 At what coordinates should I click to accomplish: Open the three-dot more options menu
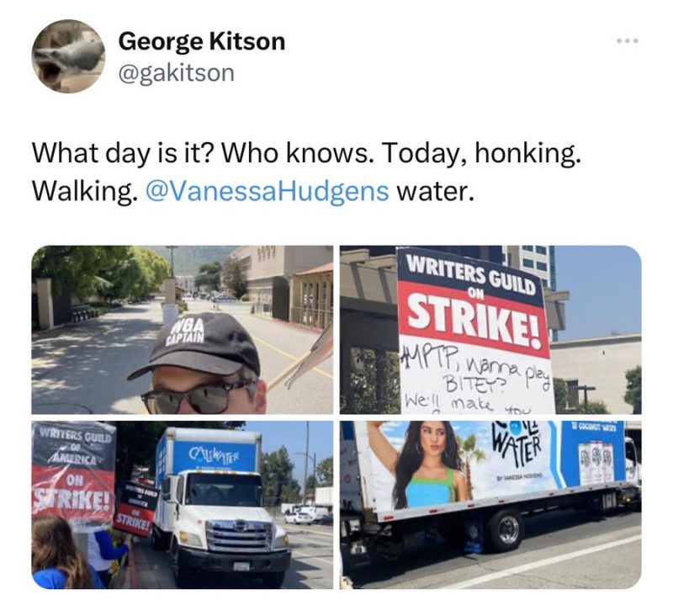[628, 41]
